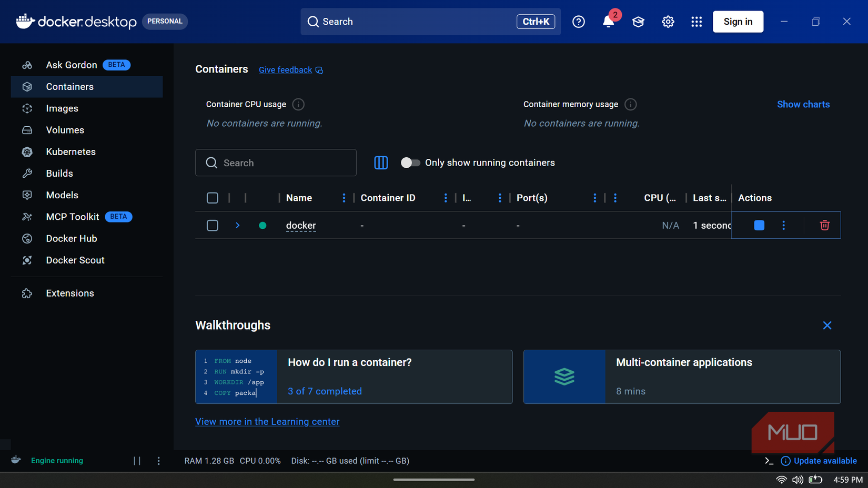This screenshot has width=868, height=488.
Task: Open the apps grid icon
Action: click(697, 22)
